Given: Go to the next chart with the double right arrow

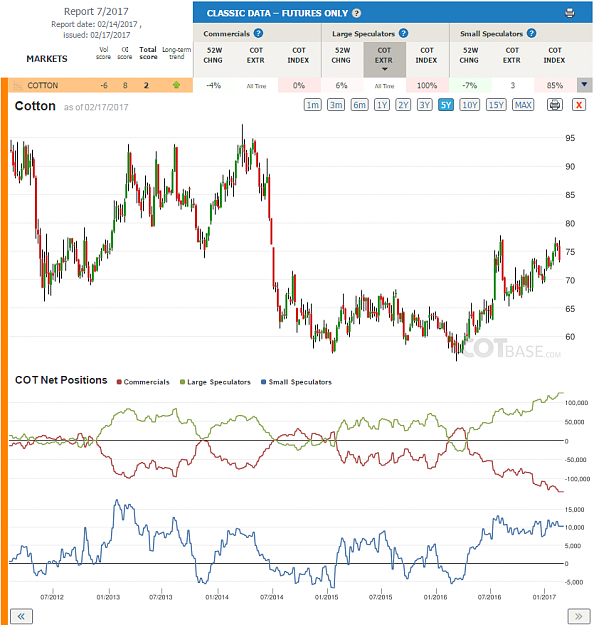Looking at the screenshot, I should click(x=578, y=616).
